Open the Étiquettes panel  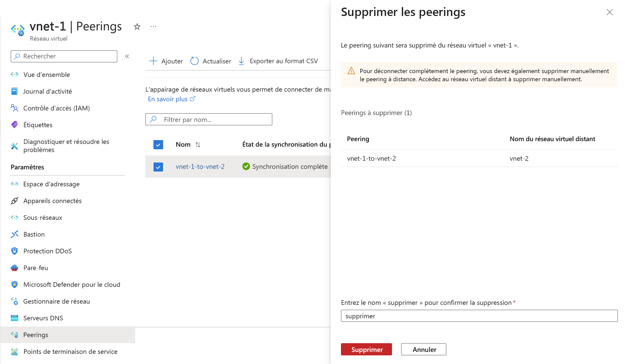click(38, 125)
